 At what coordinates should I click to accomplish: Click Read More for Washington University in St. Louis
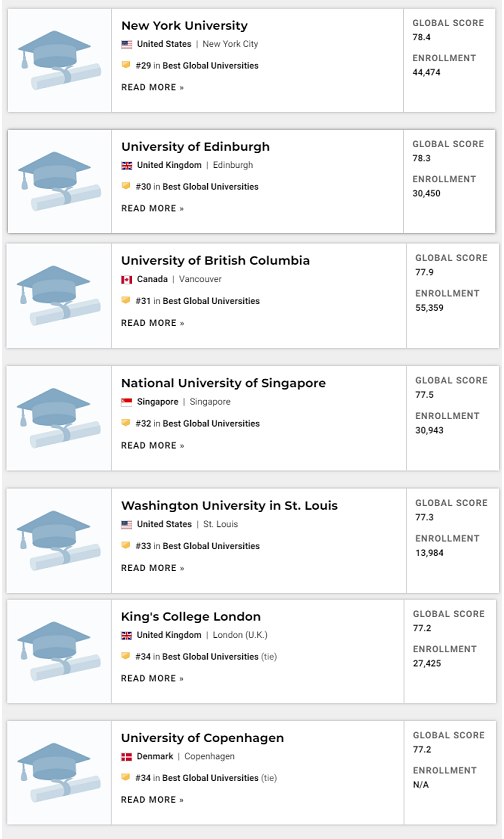pyautogui.click(x=152, y=568)
